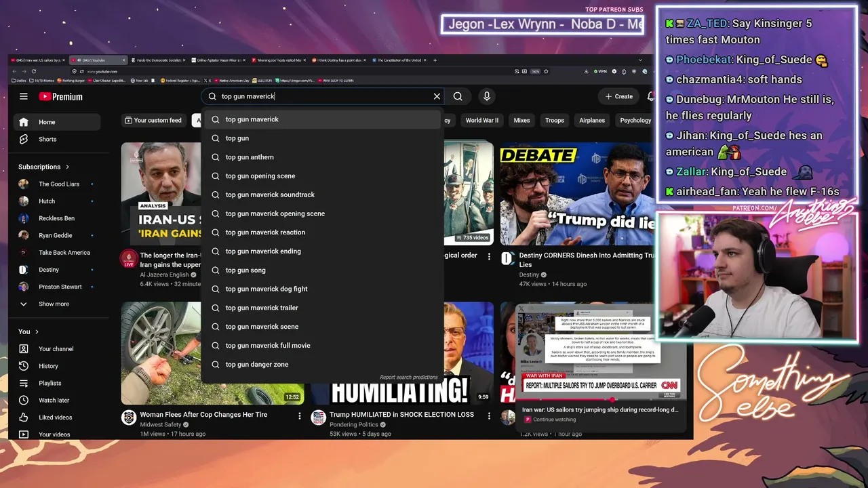Open more options for Trump HUMILIATED video
Screen dimensions: 868x488
490,415
